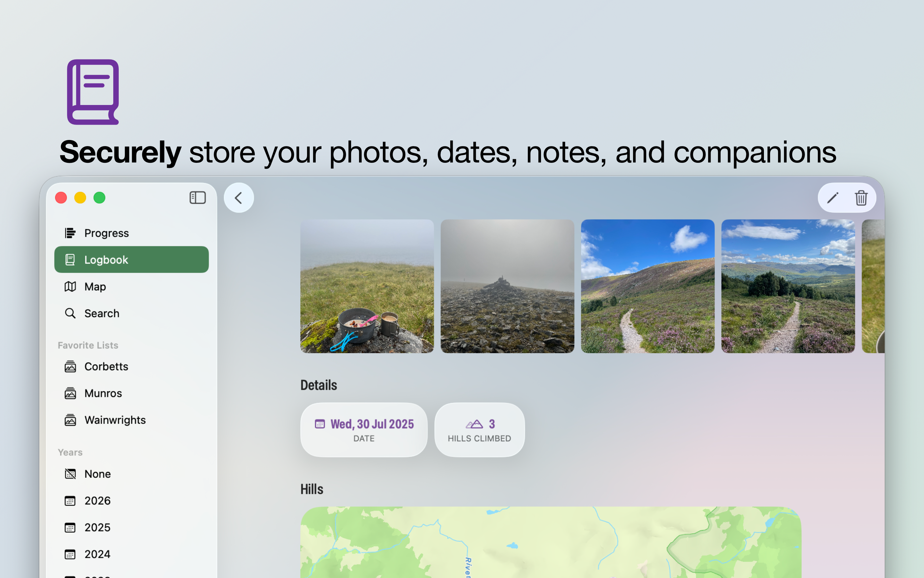
Task: Click the folded Map icon
Action: (x=70, y=286)
